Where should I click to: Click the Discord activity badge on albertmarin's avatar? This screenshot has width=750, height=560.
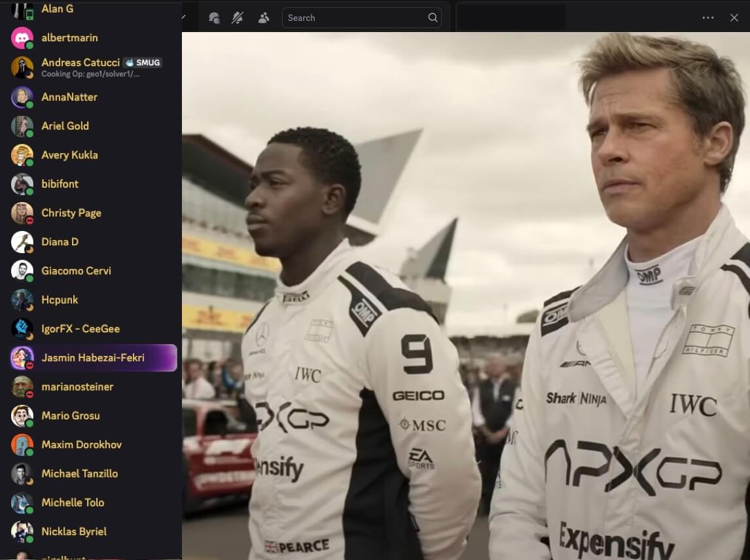29,45
